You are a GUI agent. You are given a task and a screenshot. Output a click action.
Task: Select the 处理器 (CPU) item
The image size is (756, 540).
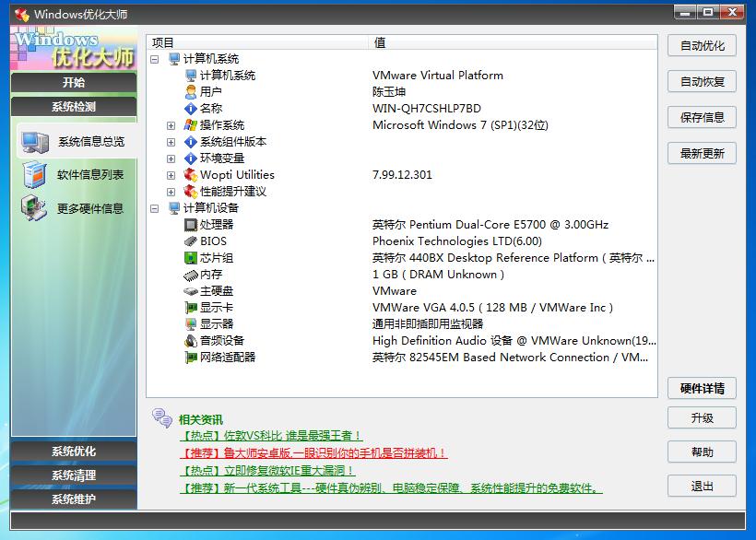(219, 224)
